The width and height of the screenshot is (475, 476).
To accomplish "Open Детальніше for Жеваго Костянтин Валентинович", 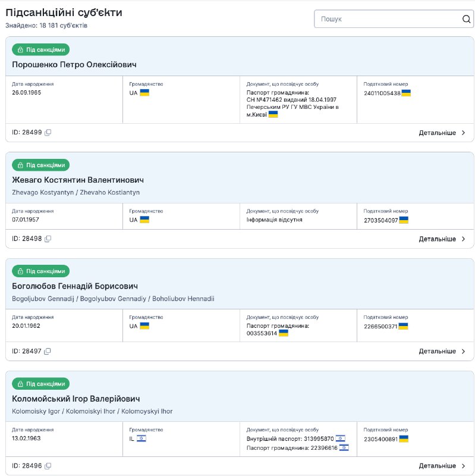I will tap(442, 239).
